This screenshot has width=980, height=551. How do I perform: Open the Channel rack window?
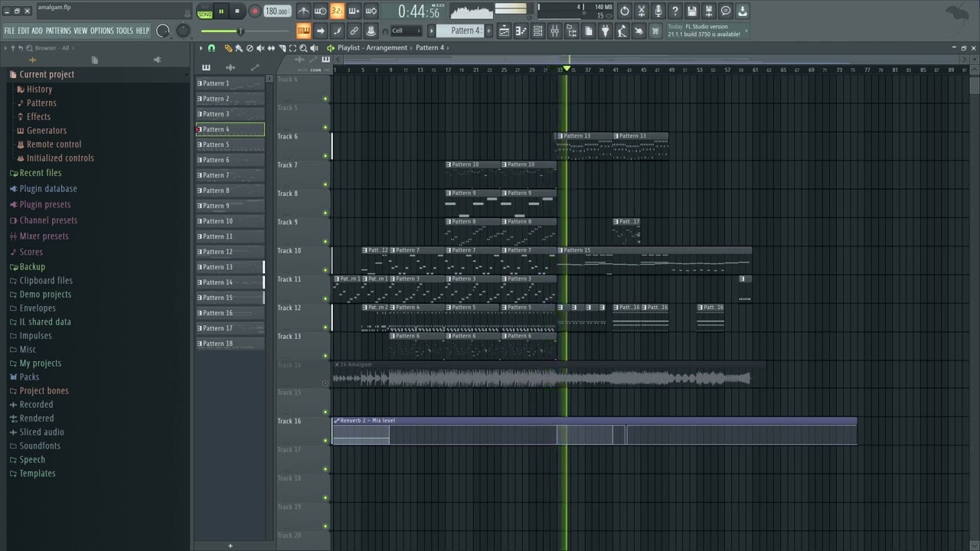click(x=537, y=31)
